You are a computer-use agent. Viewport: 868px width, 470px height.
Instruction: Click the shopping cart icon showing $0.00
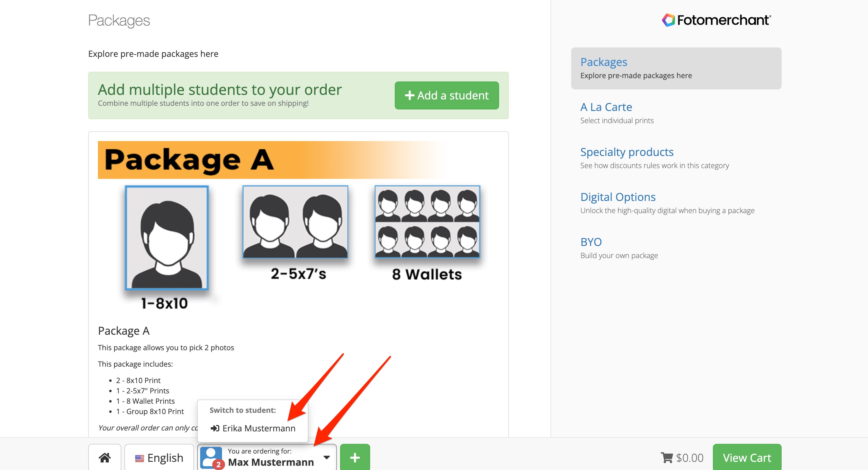click(666, 458)
